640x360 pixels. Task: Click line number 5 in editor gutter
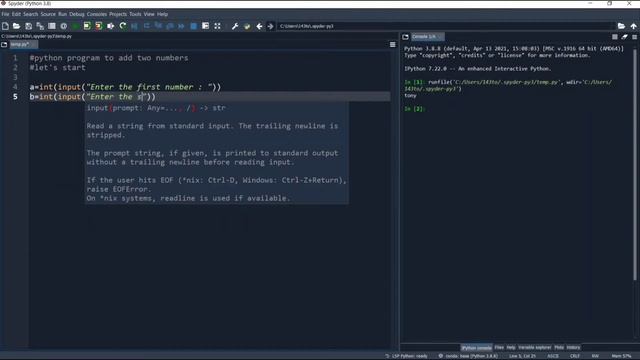(x=15, y=97)
